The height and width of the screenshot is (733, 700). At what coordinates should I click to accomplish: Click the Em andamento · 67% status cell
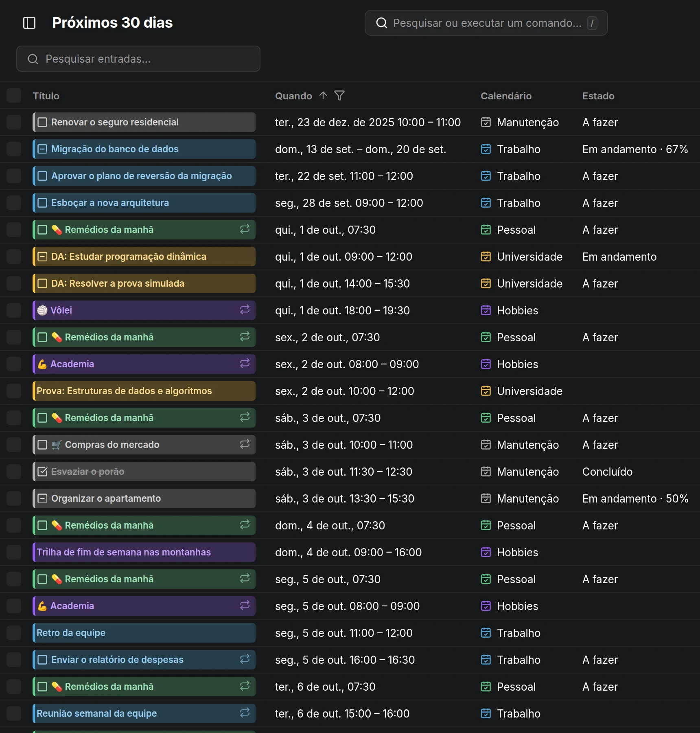tap(635, 149)
